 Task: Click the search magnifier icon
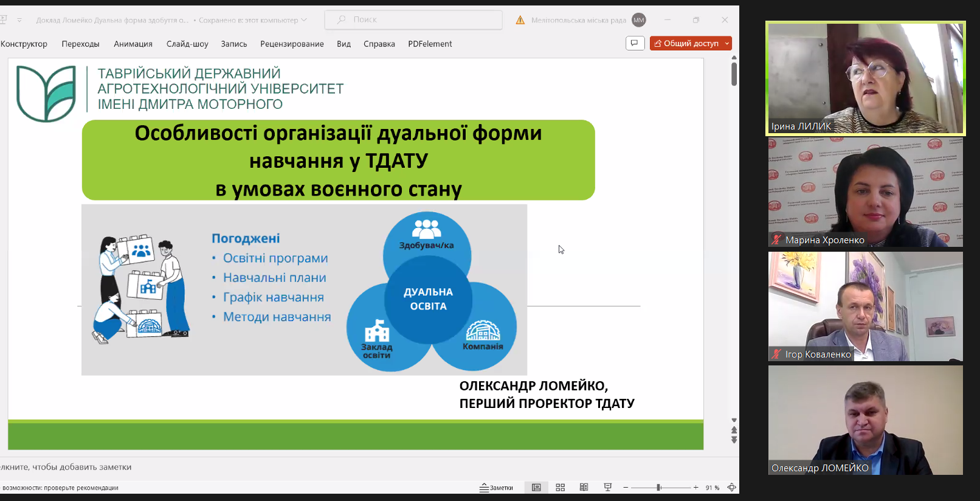point(342,19)
